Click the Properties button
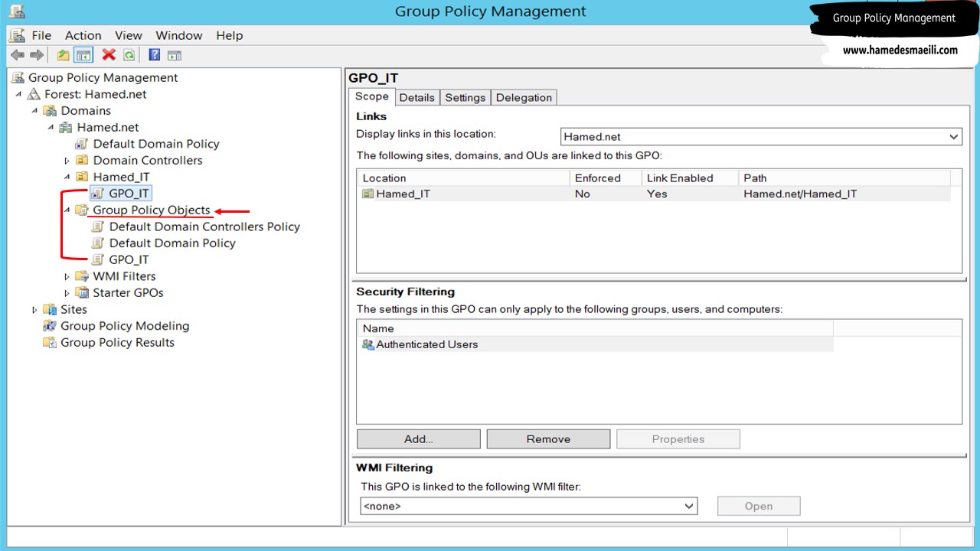 pos(678,439)
